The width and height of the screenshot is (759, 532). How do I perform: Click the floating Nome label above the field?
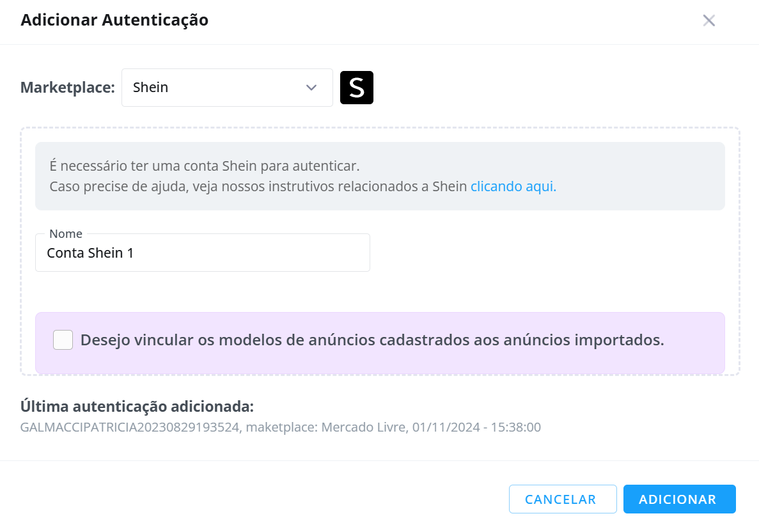pyautogui.click(x=66, y=234)
